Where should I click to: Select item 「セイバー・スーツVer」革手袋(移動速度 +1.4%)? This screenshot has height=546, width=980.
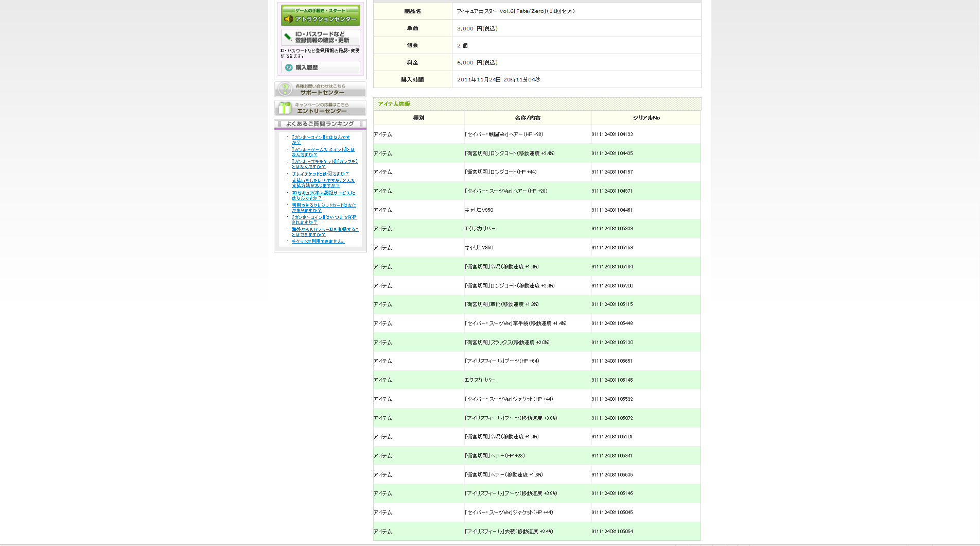pyautogui.click(x=515, y=323)
